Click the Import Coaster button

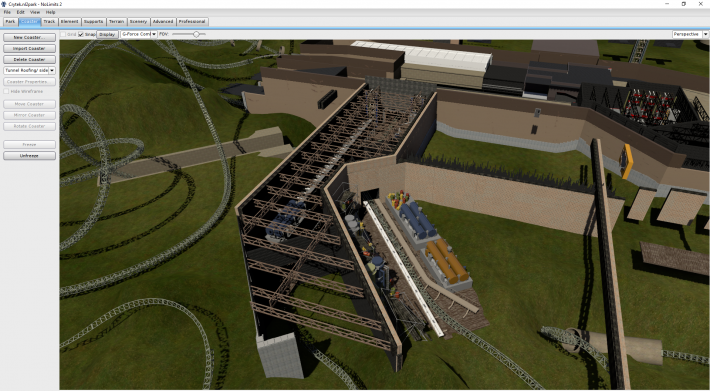[x=29, y=48]
